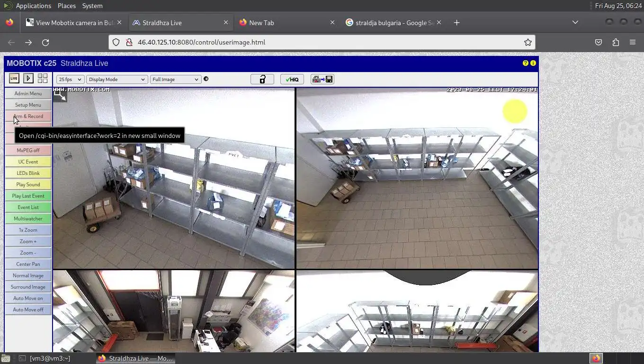Click the Play Sound button

click(28, 184)
